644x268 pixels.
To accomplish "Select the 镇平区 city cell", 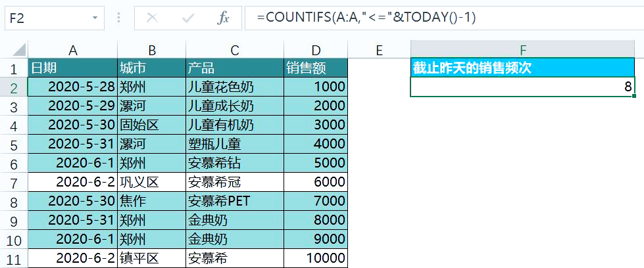I will tap(152, 258).
